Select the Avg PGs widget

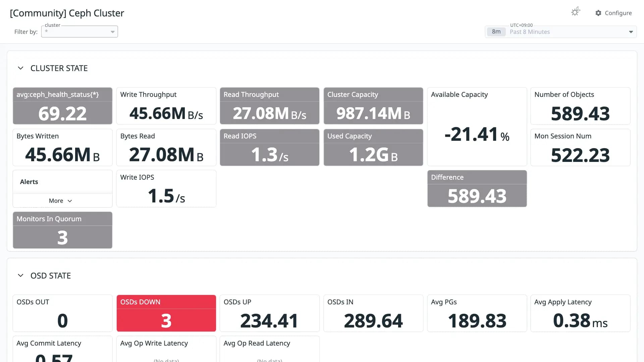pyautogui.click(x=477, y=313)
